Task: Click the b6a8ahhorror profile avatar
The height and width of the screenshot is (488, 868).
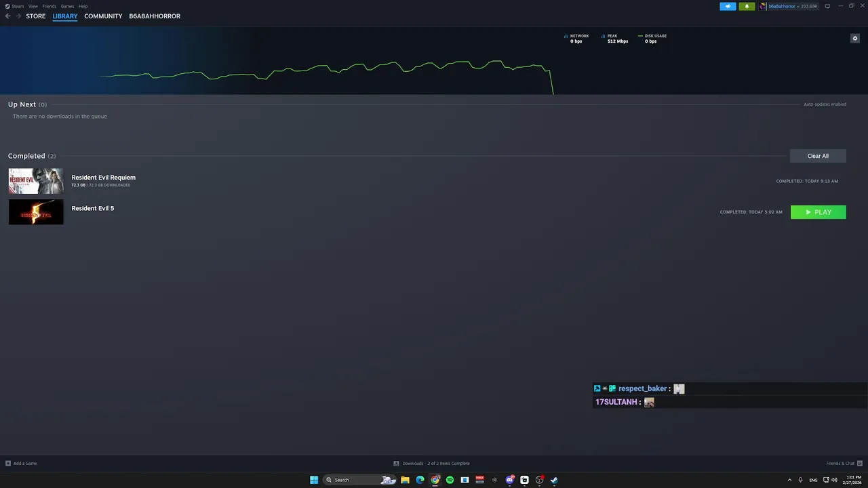Action: click(x=763, y=6)
